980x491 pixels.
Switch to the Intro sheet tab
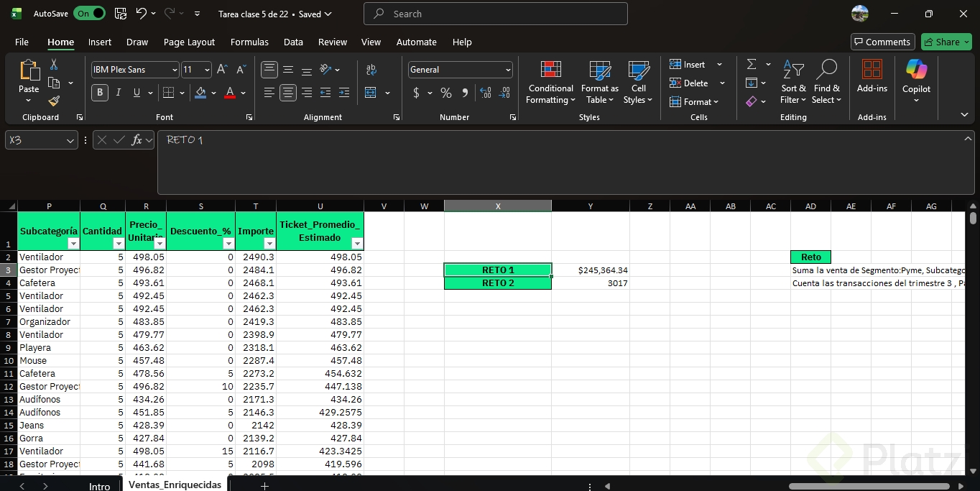tap(99, 486)
